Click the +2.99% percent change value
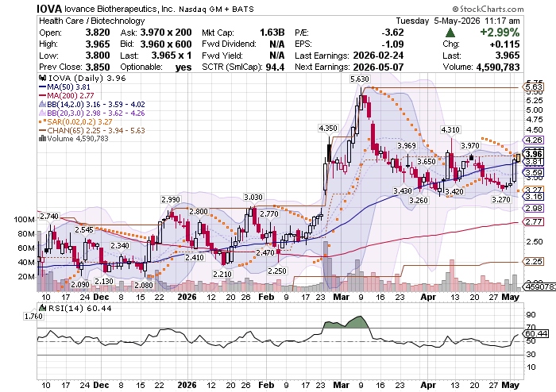The image size is (556, 392). tap(500, 33)
